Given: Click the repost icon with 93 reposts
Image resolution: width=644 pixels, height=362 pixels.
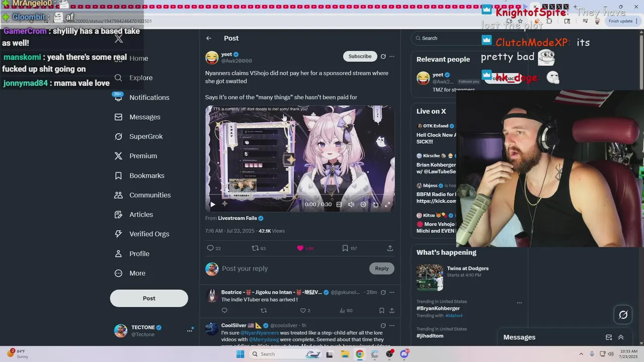Looking at the screenshot, I should [x=255, y=248].
